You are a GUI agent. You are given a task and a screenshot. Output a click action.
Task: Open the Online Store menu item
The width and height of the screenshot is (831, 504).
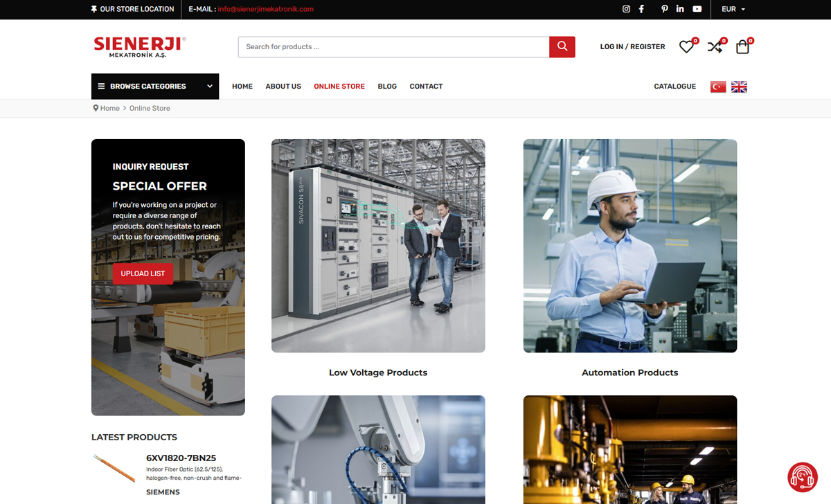tap(339, 87)
